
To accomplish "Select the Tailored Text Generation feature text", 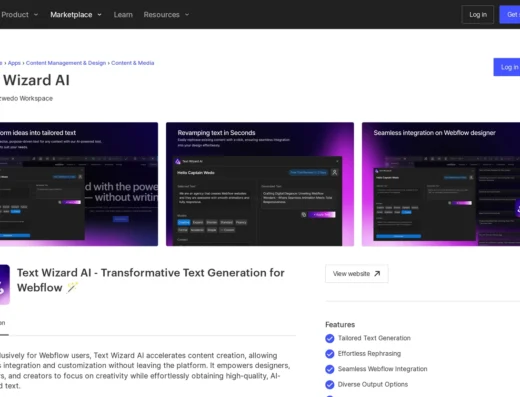I will click(374, 338).
